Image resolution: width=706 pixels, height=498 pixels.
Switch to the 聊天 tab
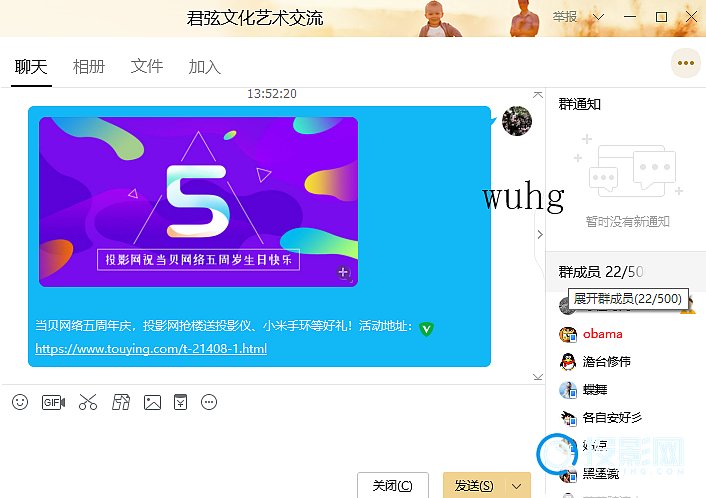click(x=31, y=67)
